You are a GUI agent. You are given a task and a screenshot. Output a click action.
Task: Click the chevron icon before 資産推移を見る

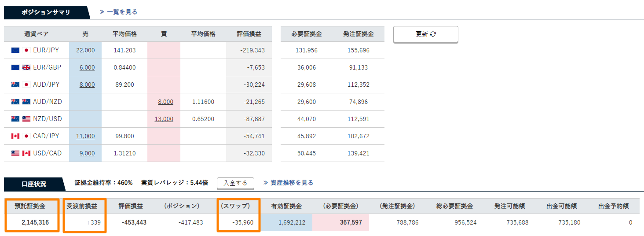click(x=266, y=183)
